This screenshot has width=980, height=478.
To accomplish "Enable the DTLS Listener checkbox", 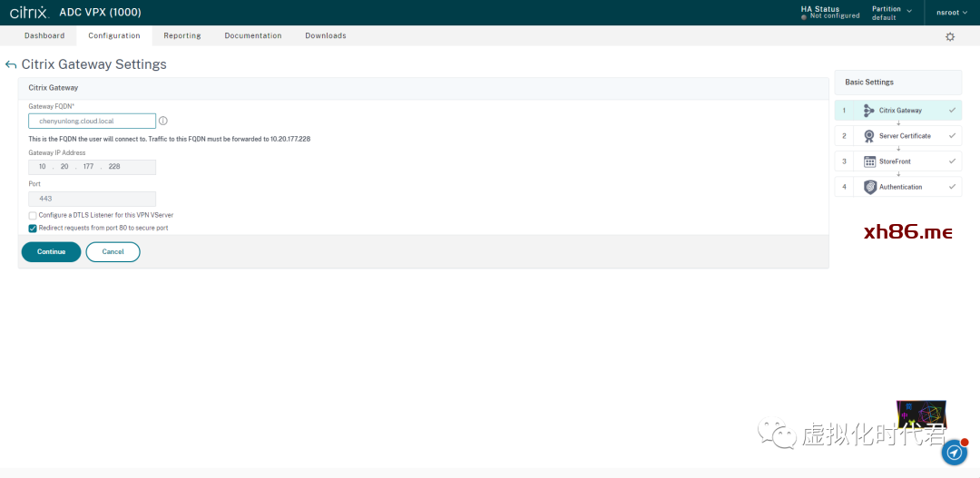I will point(33,216).
